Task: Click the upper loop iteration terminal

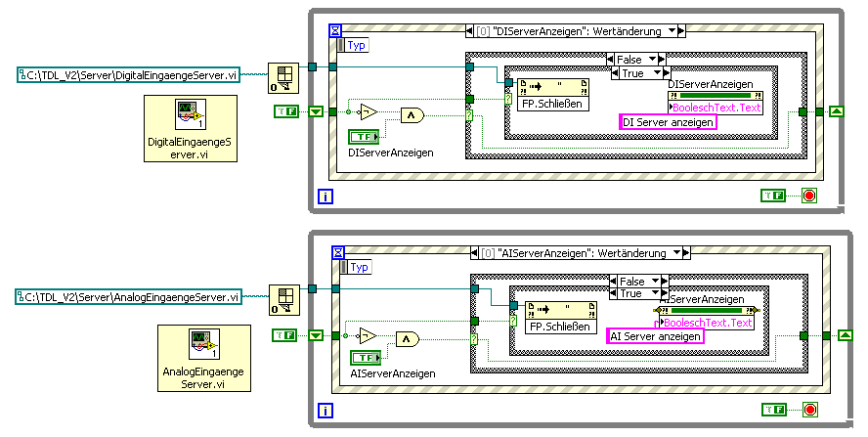Action: coord(325,197)
